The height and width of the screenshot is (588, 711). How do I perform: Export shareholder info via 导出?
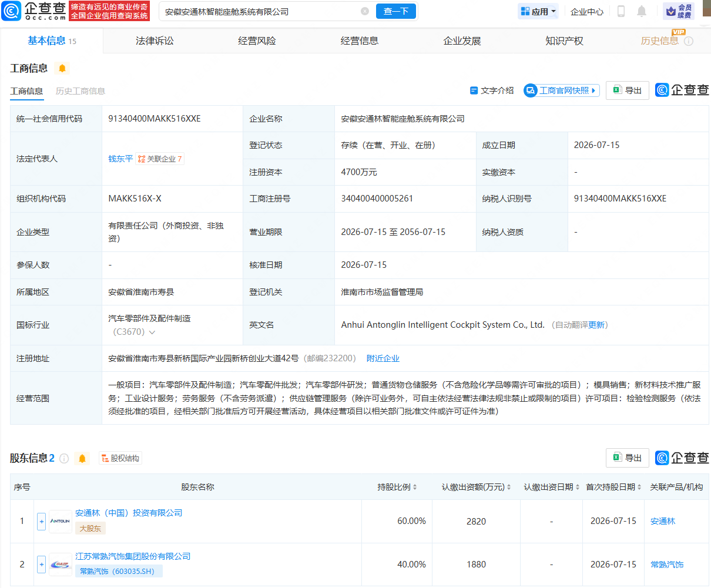pyautogui.click(x=628, y=458)
